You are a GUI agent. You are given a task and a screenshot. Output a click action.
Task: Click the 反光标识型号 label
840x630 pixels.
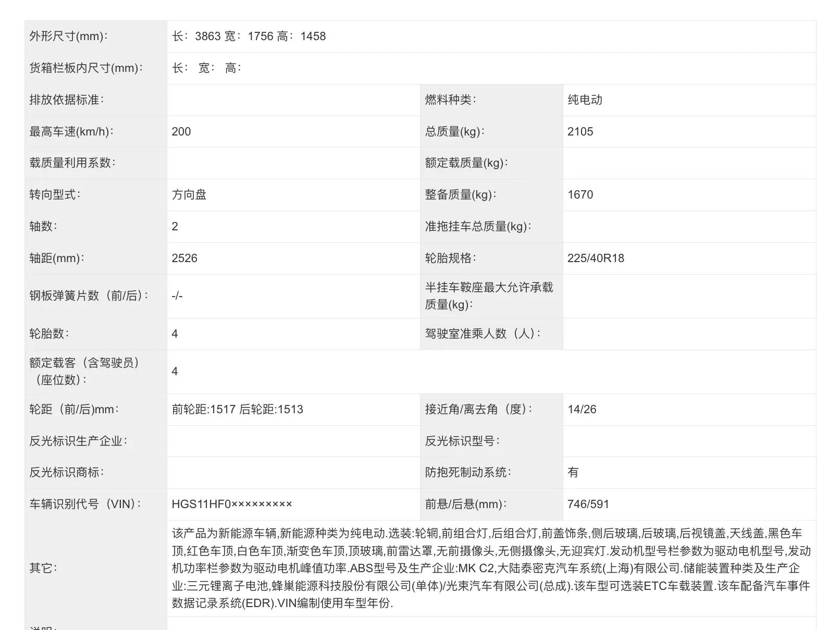pyautogui.click(x=462, y=441)
